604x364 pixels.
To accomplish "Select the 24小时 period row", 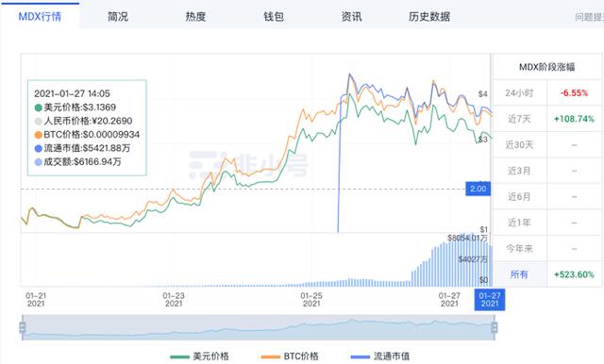I will click(x=547, y=92).
